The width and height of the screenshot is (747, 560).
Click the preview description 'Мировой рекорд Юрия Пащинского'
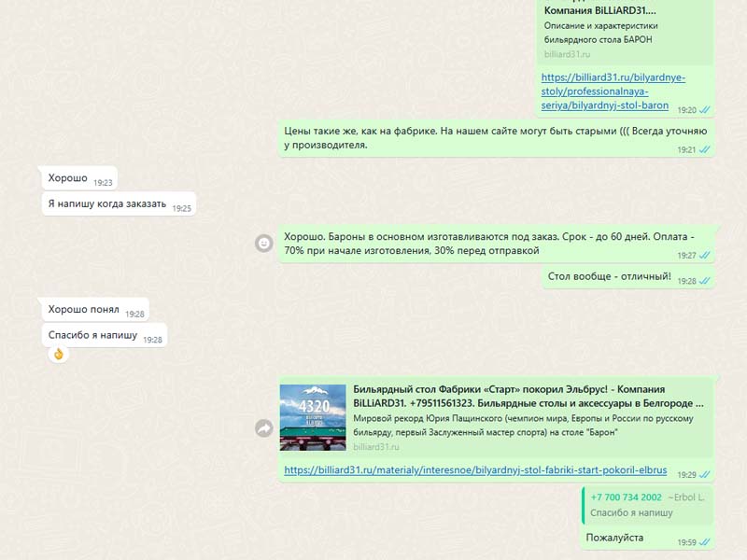coord(523,426)
